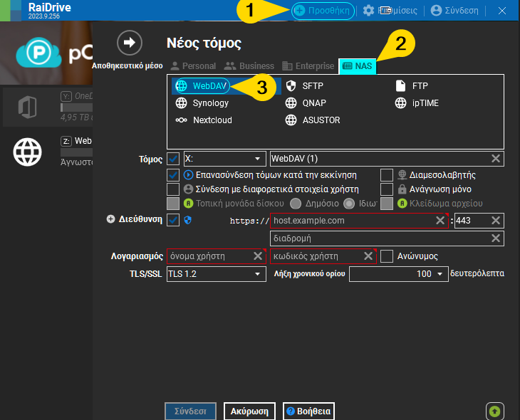Select the NAS tab
520x420 pixels.
click(x=357, y=66)
